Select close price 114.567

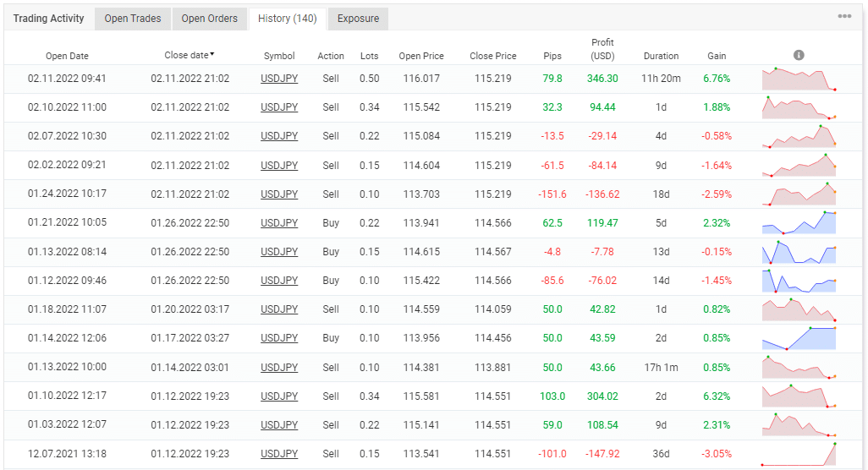[x=492, y=252]
